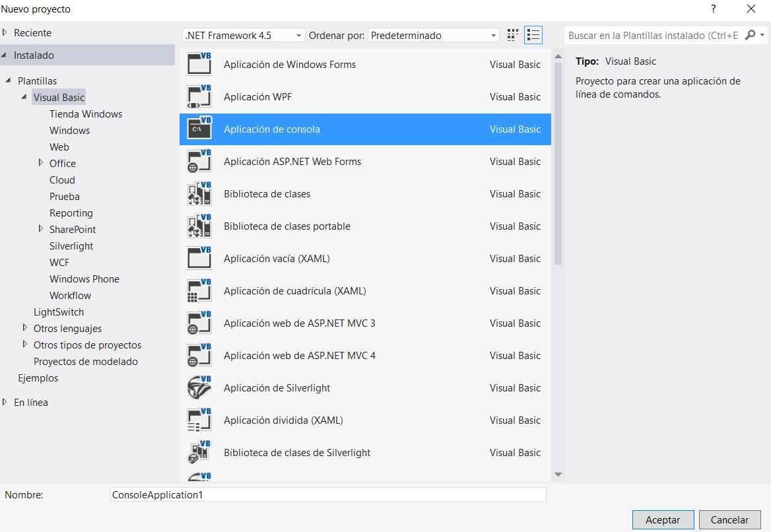Switch to small icons grid view
Image resolution: width=771 pixels, height=532 pixels.
[512, 36]
